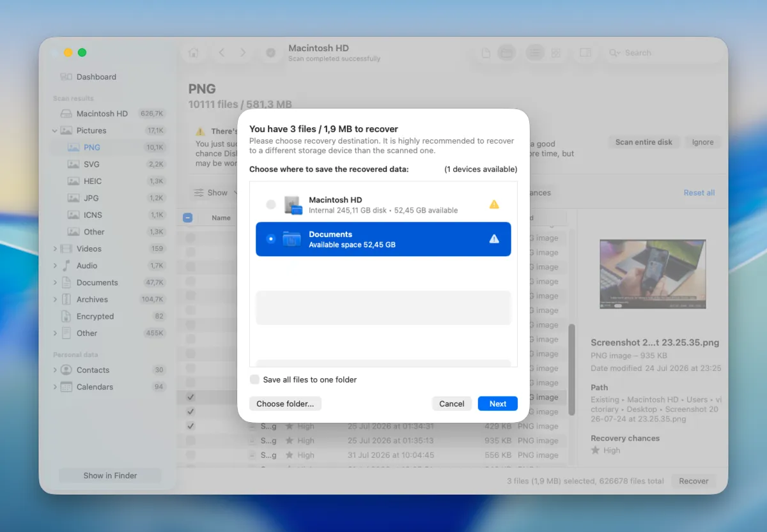Enable Save all files to one folder
Viewport: 767px width, 532px height.
[255, 379]
